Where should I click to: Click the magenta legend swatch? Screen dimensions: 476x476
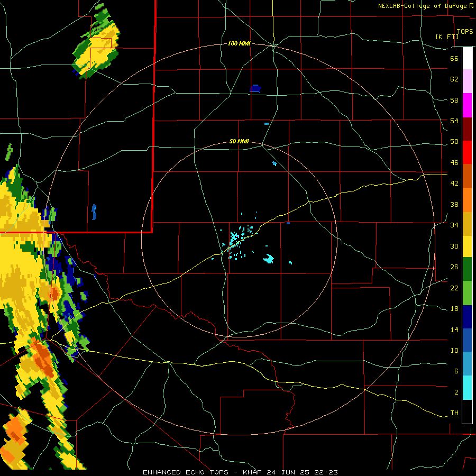[467, 105]
